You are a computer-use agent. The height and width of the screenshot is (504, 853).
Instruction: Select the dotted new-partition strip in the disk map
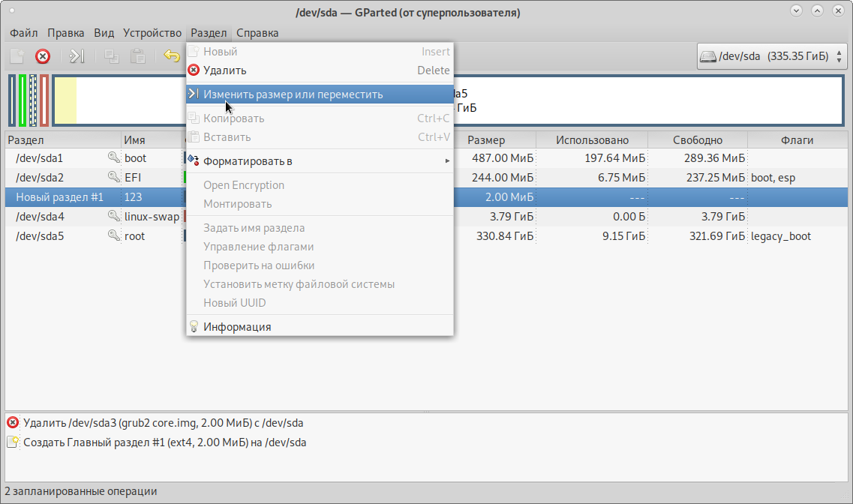pyautogui.click(x=33, y=100)
